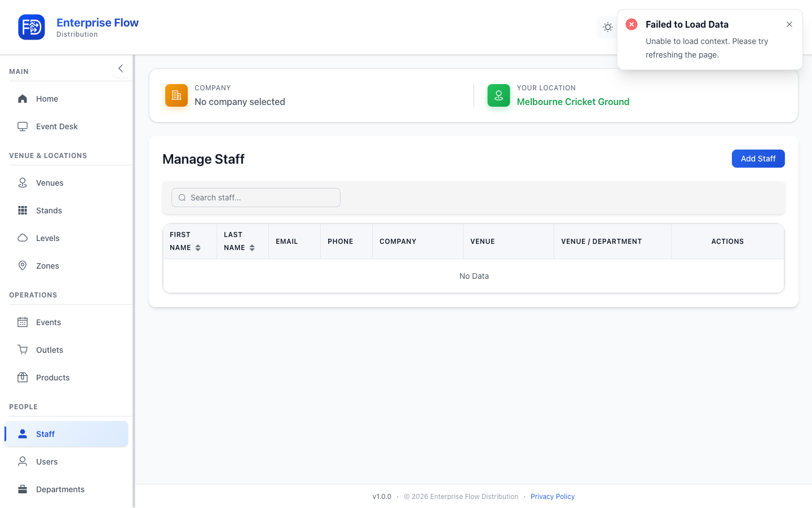
Task: Click the Event Desk monitor icon
Action: click(x=23, y=126)
